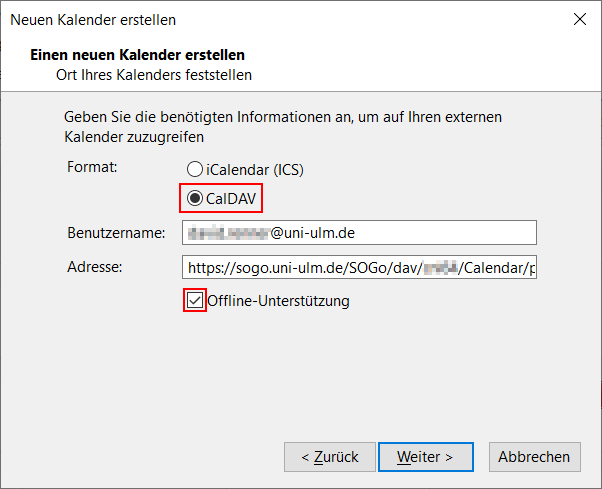The image size is (602, 489).
Task: Click the heading Einen neuen Kalender erstellen
Action: 138,54
